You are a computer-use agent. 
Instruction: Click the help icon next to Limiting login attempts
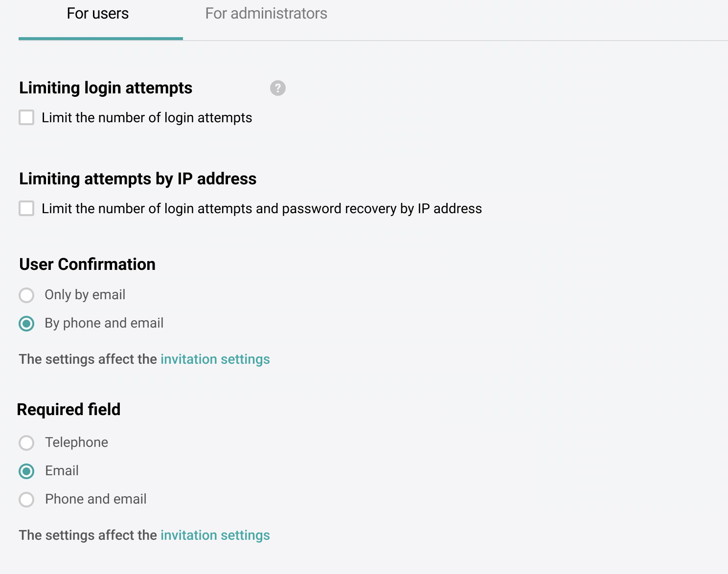click(x=277, y=88)
